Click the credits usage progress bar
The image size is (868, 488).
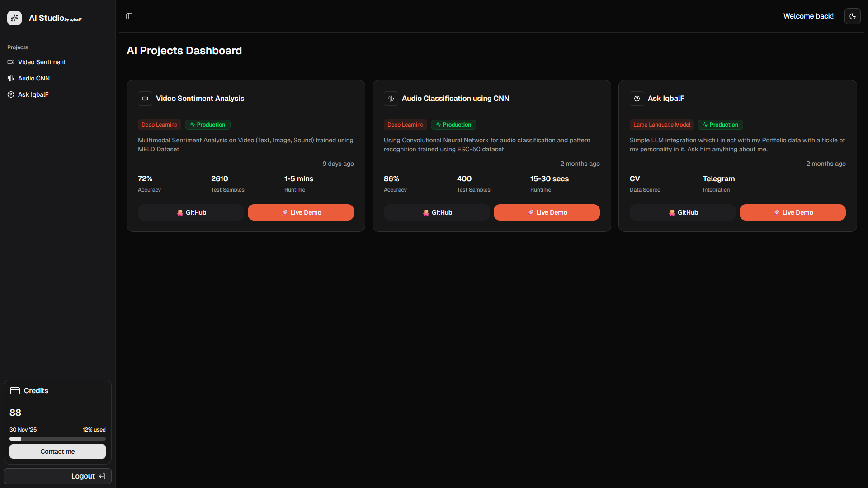[57, 439]
